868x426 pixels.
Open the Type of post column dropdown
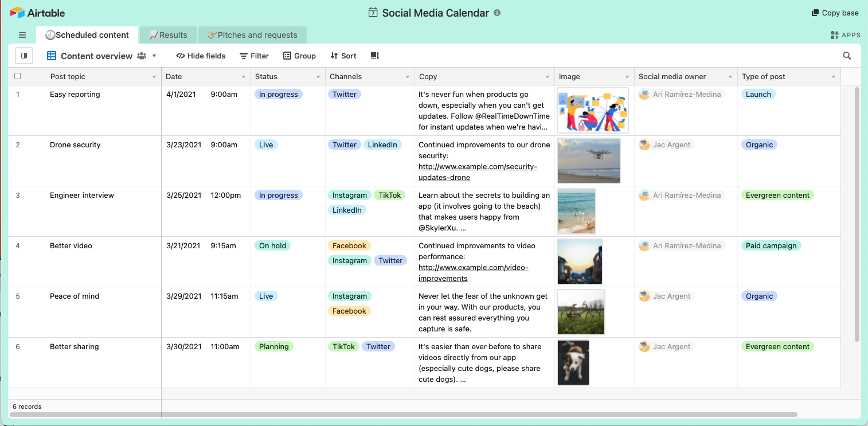click(x=834, y=77)
